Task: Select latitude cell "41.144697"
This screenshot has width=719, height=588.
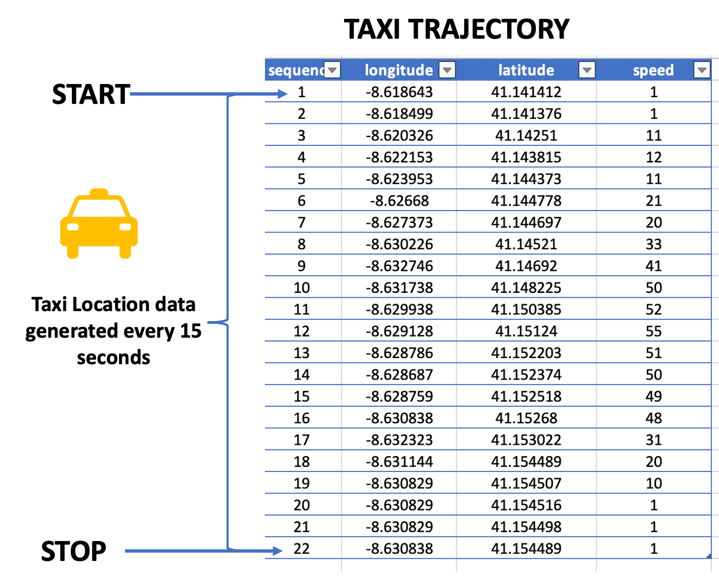Action: point(526,222)
